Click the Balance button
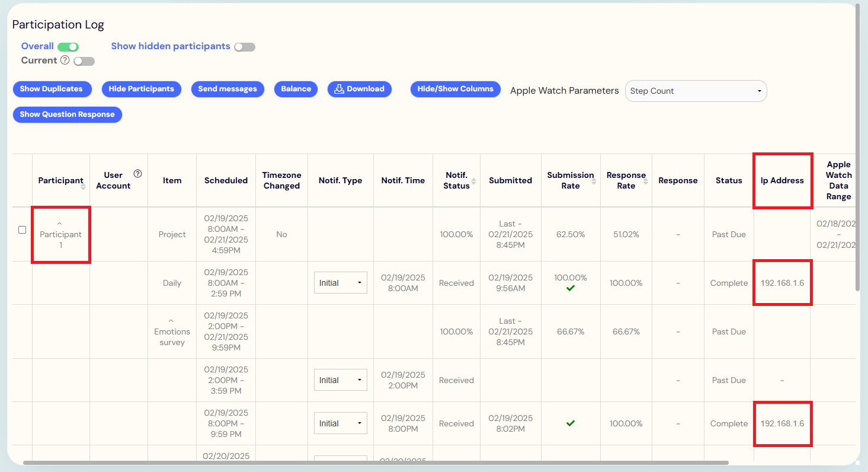The image size is (868, 472). 296,89
